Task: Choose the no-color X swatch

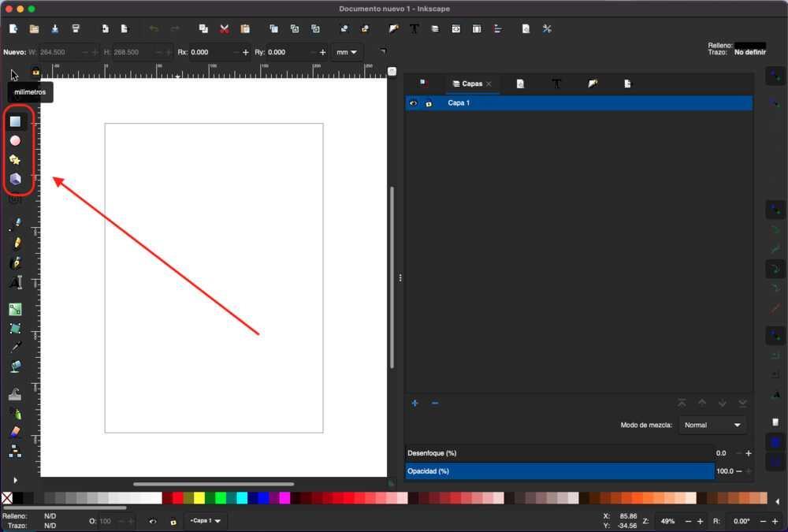Action: click(x=7, y=498)
